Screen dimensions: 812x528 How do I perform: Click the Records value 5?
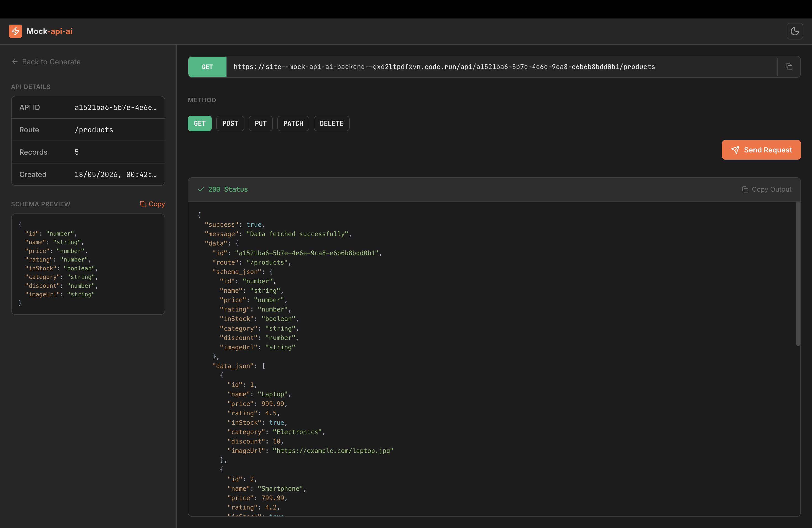tap(77, 152)
